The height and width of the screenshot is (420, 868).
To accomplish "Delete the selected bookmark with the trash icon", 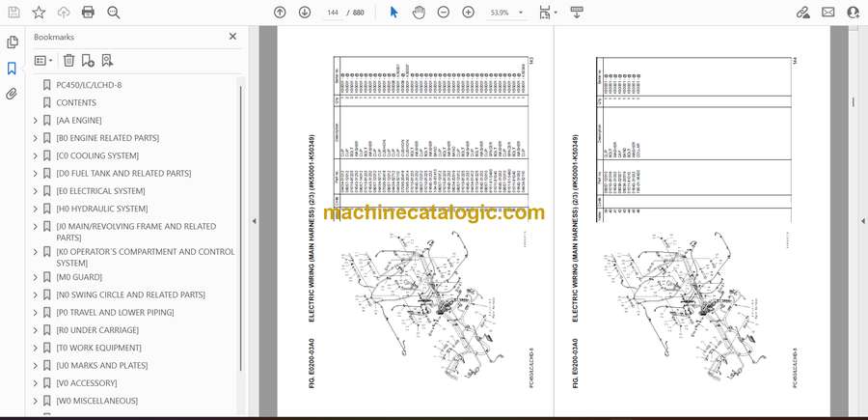I will (68, 61).
